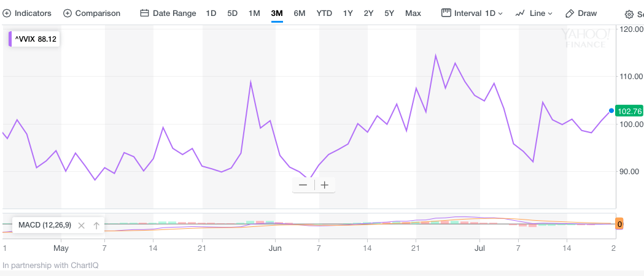The image size is (644, 276).
Task: Switch to the Max range tab
Action: [413, 13]
